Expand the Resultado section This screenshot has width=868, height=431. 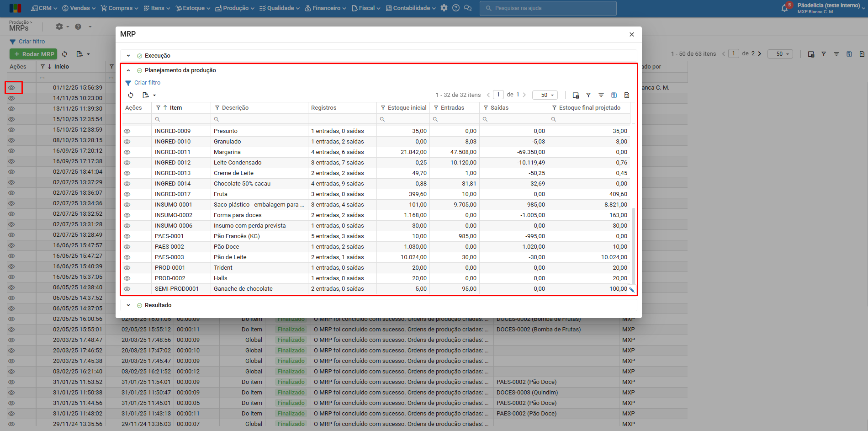pyautogui.click(x=128, y=305)
